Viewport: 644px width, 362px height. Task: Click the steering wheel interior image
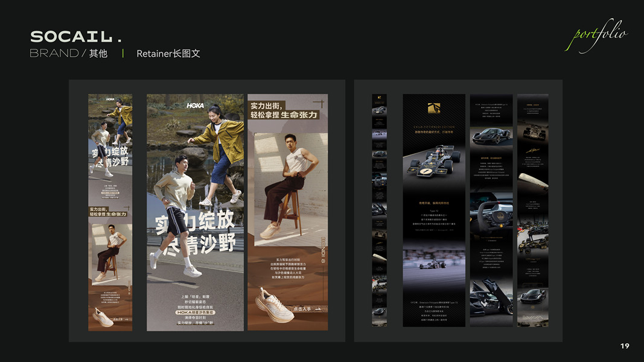point(491,213)
